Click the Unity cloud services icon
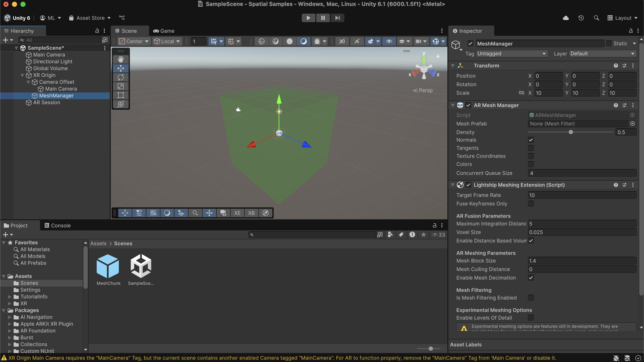Image resolution: width=644 pixels, height=362 pixels. coord(566,18)
